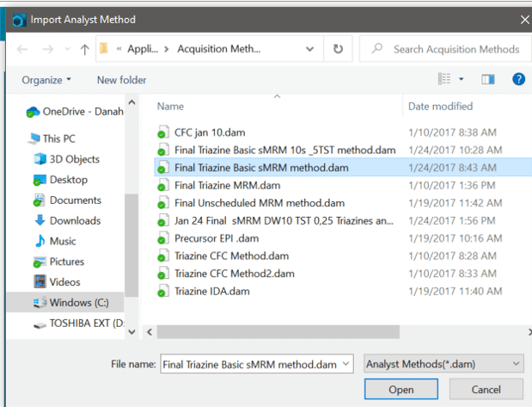Click horizontal scroll left arrow
This screenshot has height=407, width=532.
point(150,332)
